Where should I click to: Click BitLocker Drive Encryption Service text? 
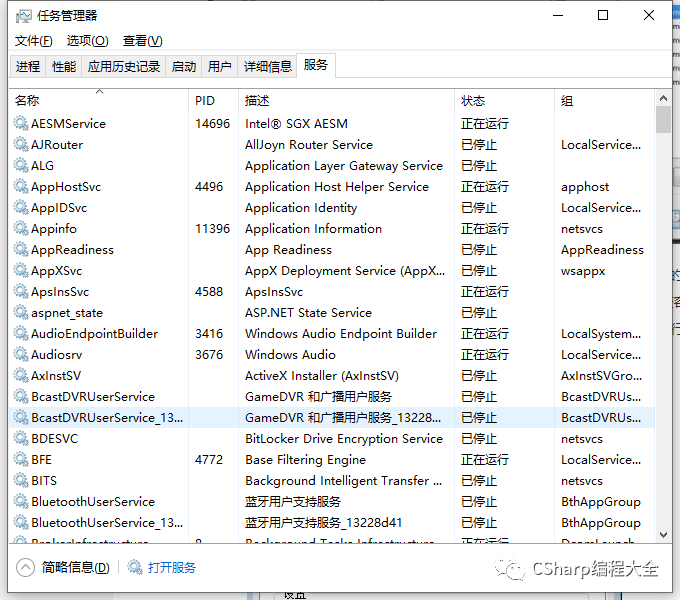[x=344, y=439]
